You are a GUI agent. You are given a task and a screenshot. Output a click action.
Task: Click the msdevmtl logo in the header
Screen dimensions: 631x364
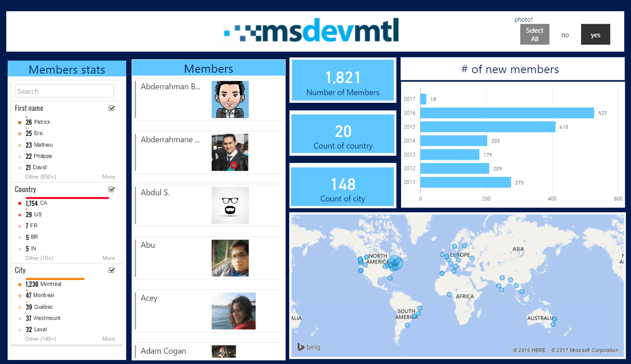tap(311, 32)
